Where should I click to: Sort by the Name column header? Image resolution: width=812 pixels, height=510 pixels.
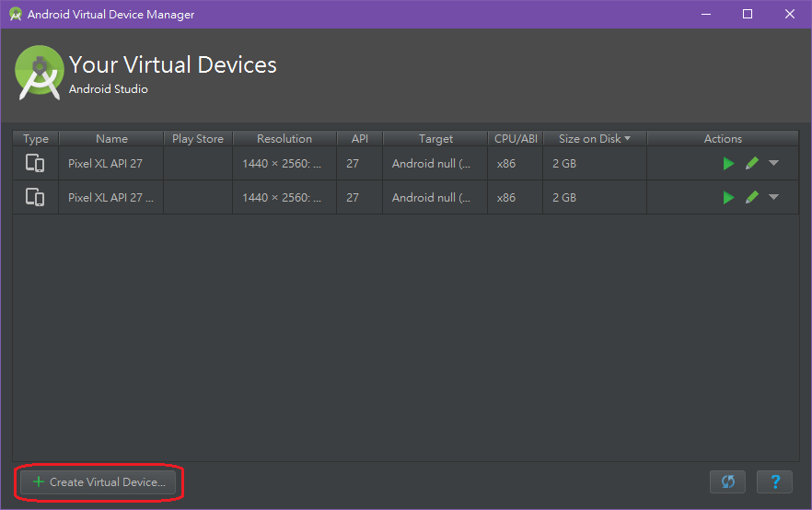111,139
